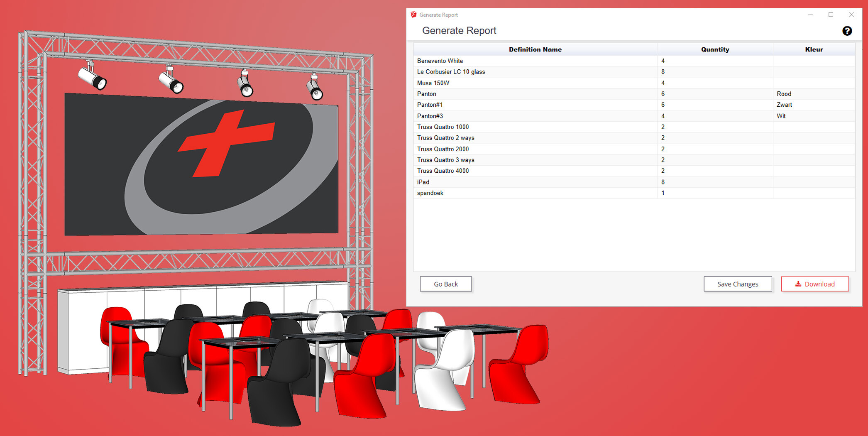Click the Kleur column header

(813, 49)
